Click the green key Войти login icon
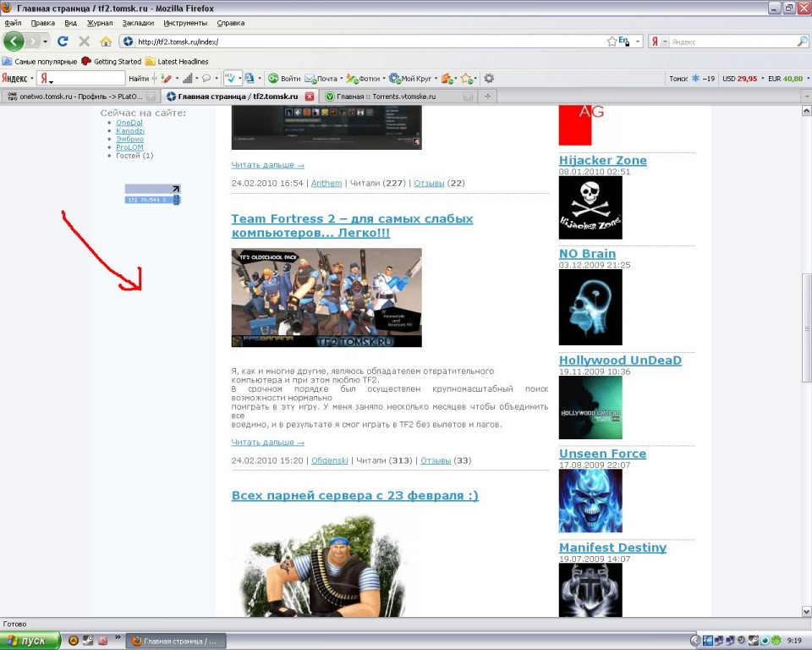The width and height of the screenshot is (812, 650). coord(273,79)
